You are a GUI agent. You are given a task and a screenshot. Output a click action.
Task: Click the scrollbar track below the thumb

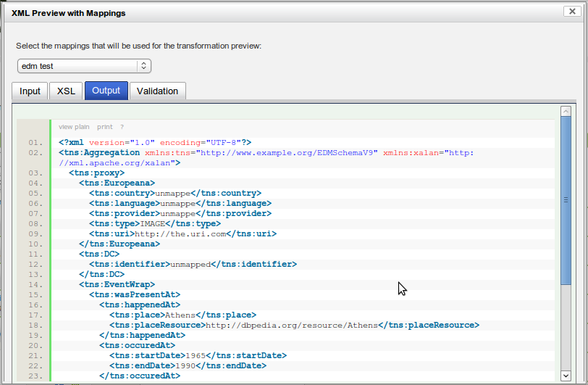tap(566, 327)
